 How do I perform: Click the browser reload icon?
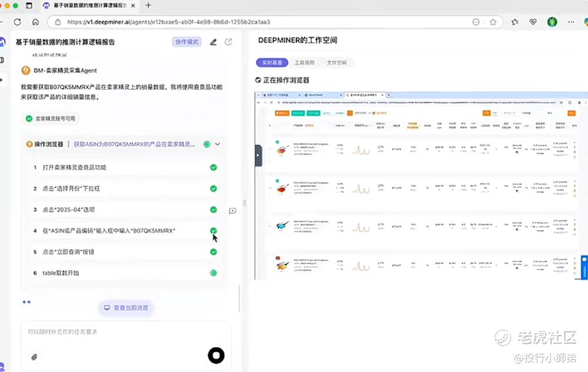pos(17,22)
